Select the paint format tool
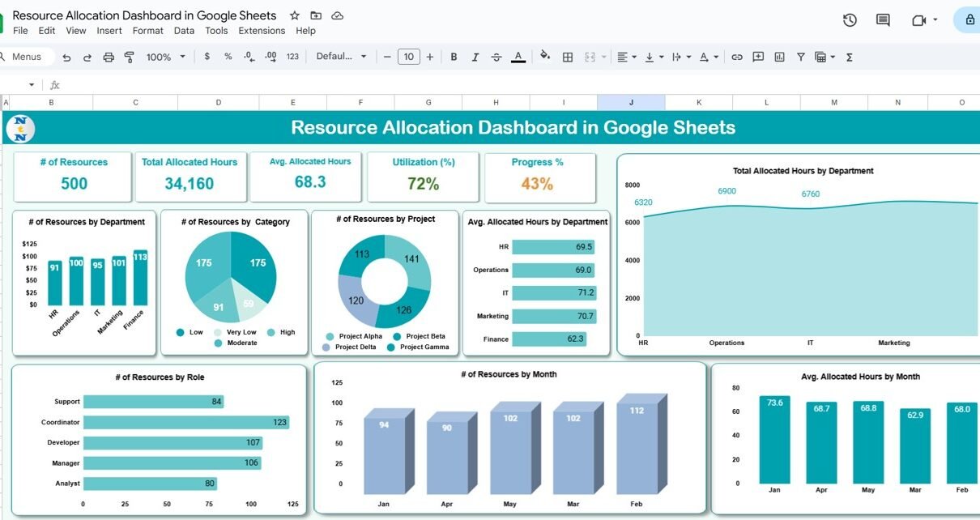 click(130, 57)
